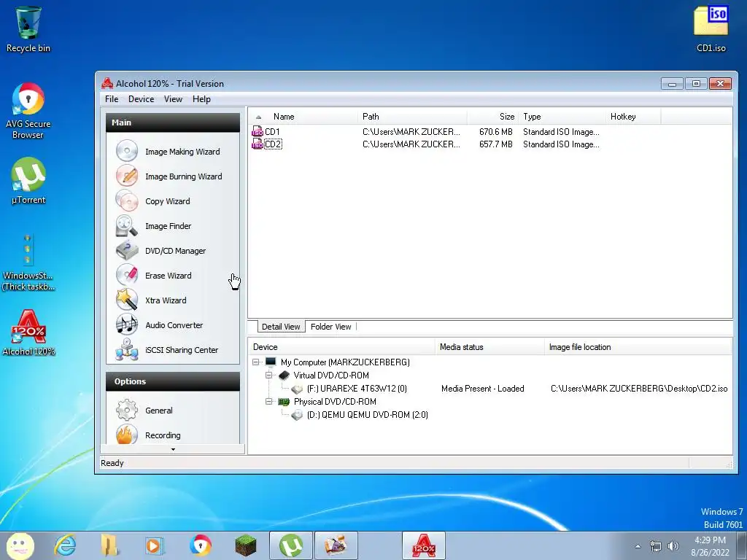Open the media player taskbar icon
This screenshot has height=560, width=747.
point(153,545)
